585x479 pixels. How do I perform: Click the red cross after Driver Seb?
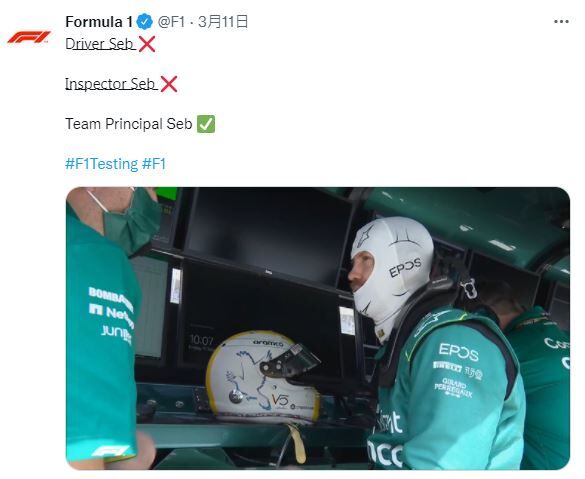pyautogui.click(x=147, y=44)
